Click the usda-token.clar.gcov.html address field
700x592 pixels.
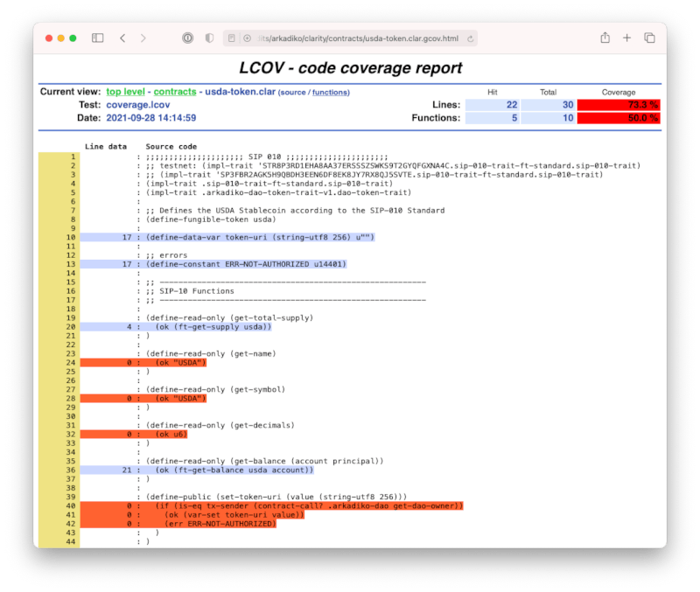(x=350, y=38)
